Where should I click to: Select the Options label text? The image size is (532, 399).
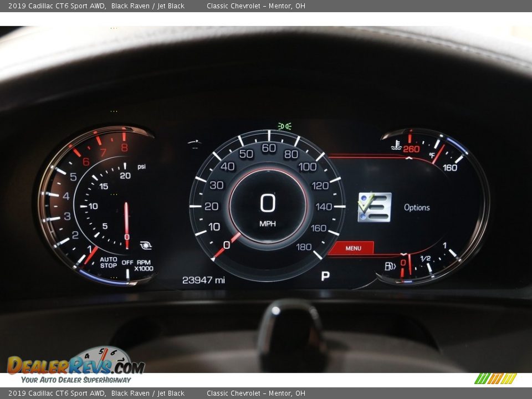point(417,208)
